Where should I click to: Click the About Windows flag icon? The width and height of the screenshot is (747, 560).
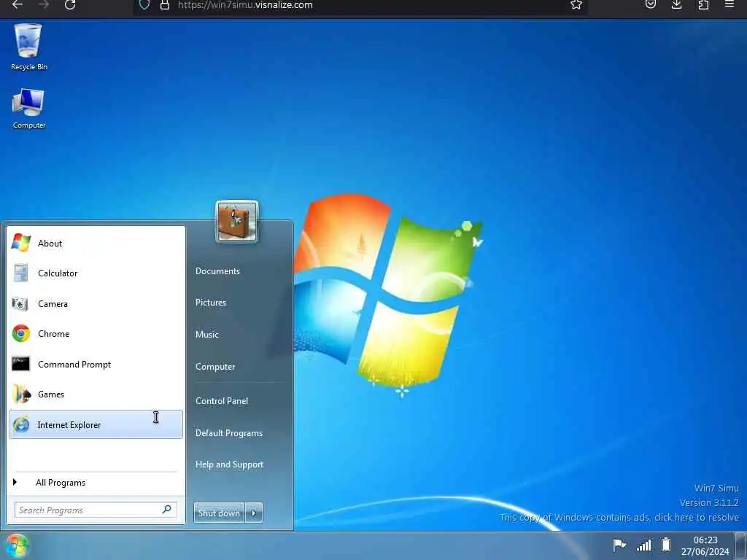click(21, 243)
